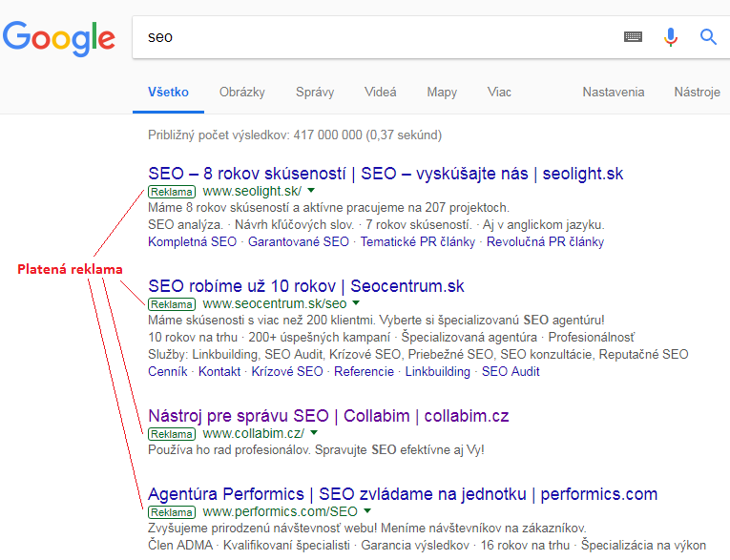This screenshot has width=730, height=560.
Task: Click the www.seocentrum.sk/seo green URL
Action: (275, 303)
